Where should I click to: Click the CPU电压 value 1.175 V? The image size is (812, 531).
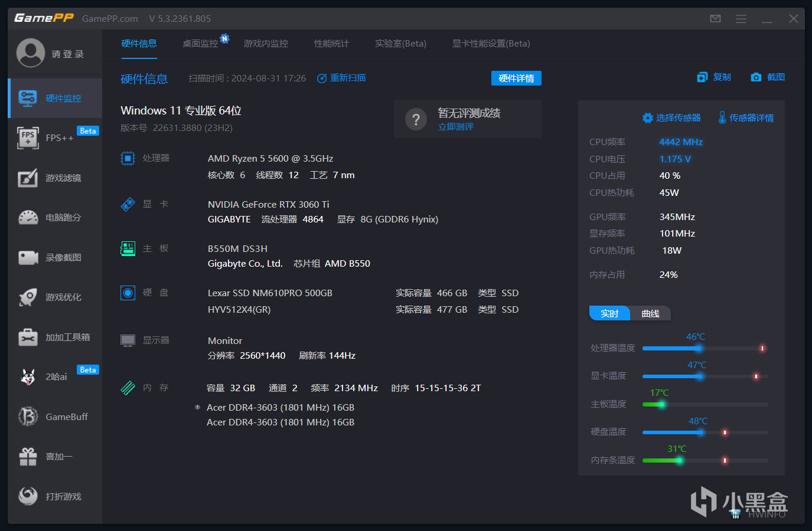click(x=675, y=159)
